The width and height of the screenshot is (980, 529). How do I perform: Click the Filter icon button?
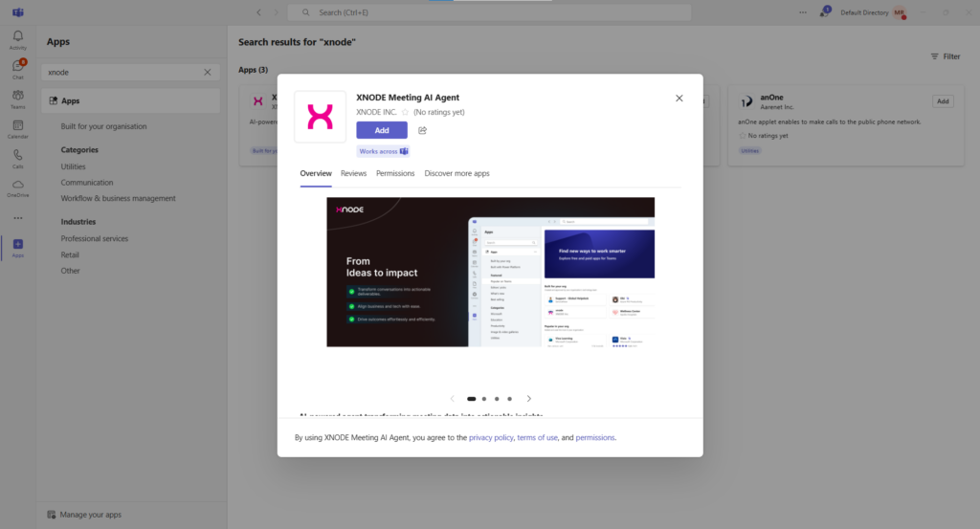pyautogui.click(x=945, y=56)
